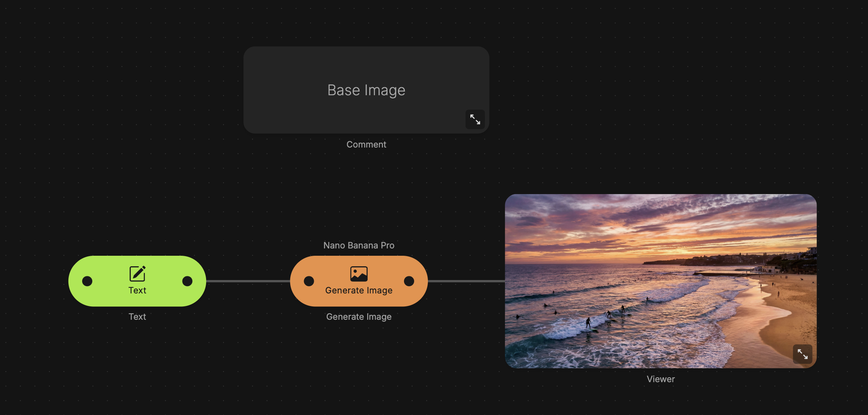Click the Comment label below the comment box
868x415 pixels.
[x=366, y=145]
